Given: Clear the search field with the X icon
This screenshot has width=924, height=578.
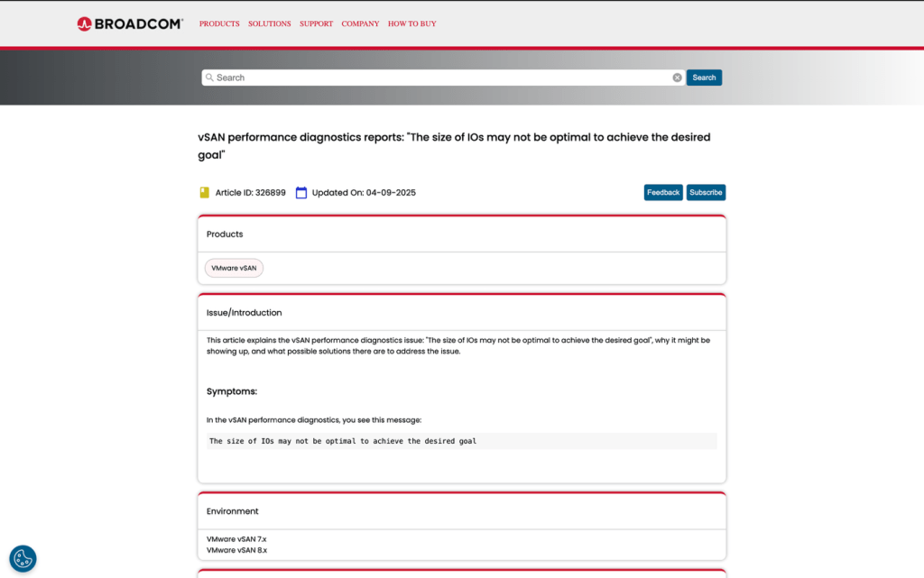Looking at the screenshot, I should click(x=677, y=78).
